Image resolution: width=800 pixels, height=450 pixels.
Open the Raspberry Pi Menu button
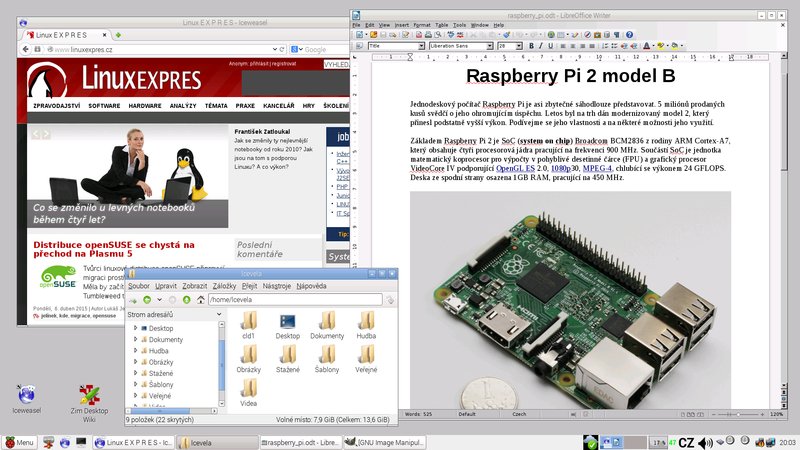[20, 442]
